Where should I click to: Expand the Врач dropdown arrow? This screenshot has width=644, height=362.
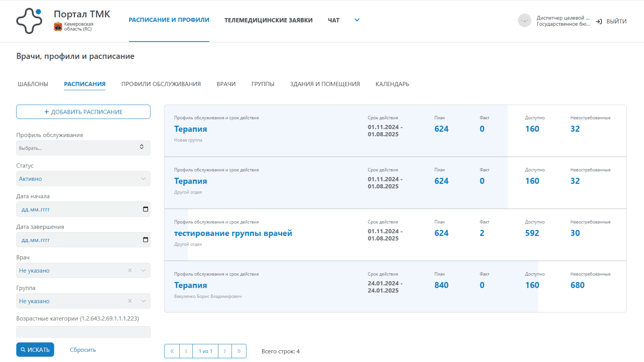143,270
